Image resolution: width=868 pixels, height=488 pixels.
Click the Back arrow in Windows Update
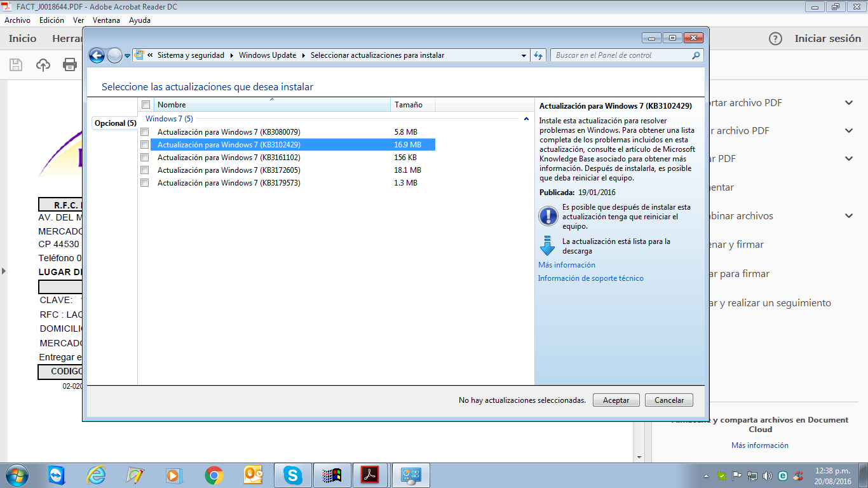(x=97, y=55)
